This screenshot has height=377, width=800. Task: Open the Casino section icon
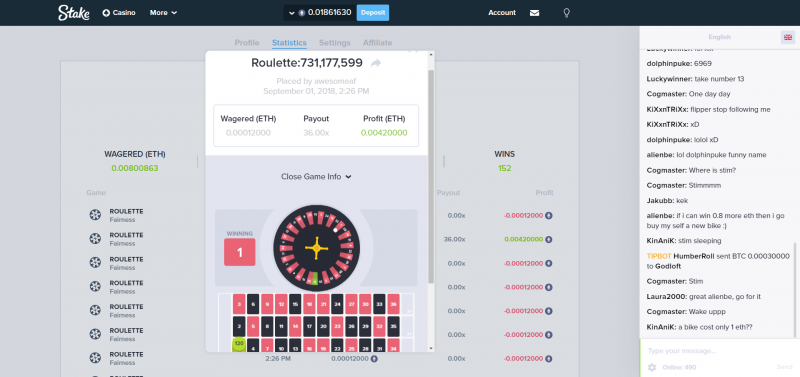coord(106,13)
